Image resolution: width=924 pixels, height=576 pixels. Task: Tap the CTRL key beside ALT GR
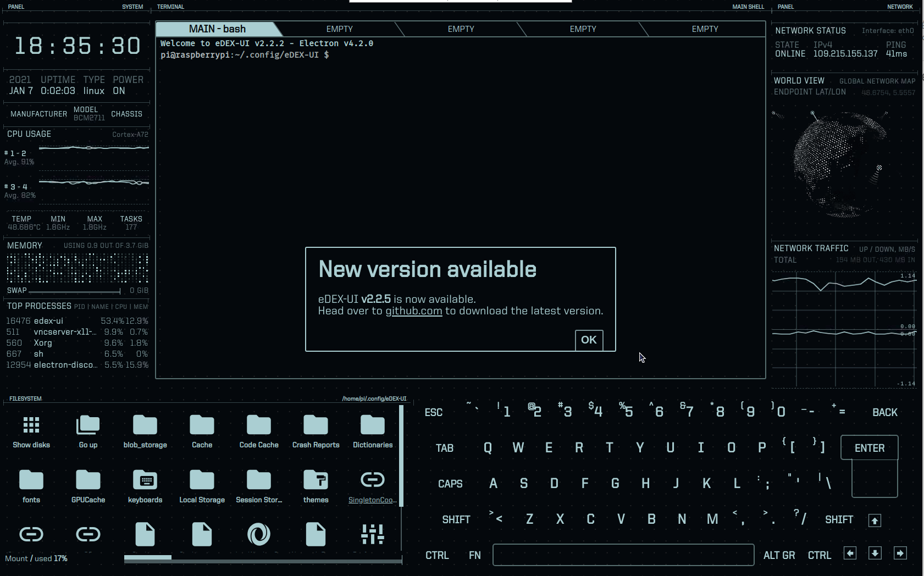click(819, 555)
